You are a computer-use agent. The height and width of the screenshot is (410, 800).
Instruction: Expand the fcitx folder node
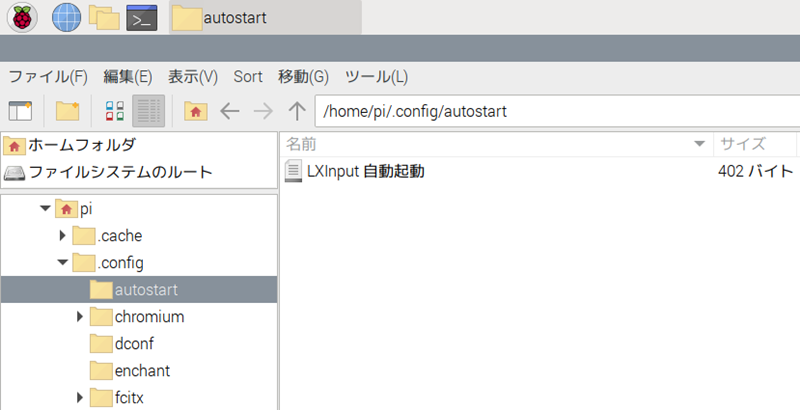79,398
